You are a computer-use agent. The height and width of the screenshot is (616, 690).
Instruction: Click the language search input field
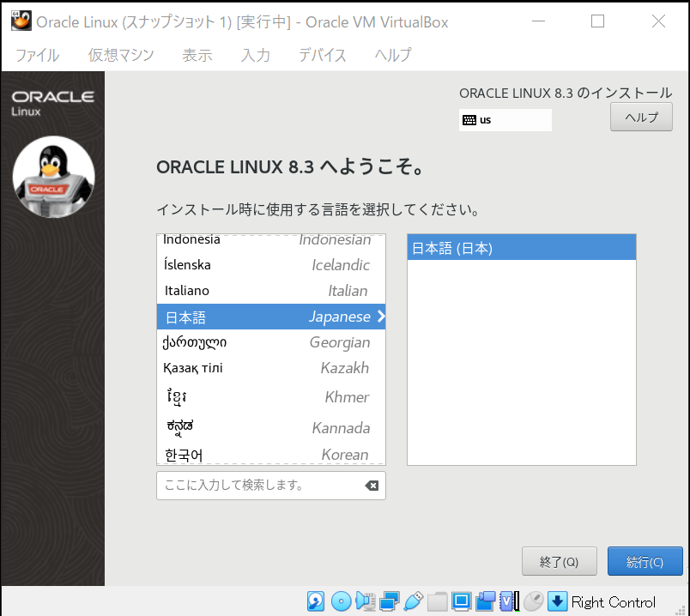click(271, 486)
